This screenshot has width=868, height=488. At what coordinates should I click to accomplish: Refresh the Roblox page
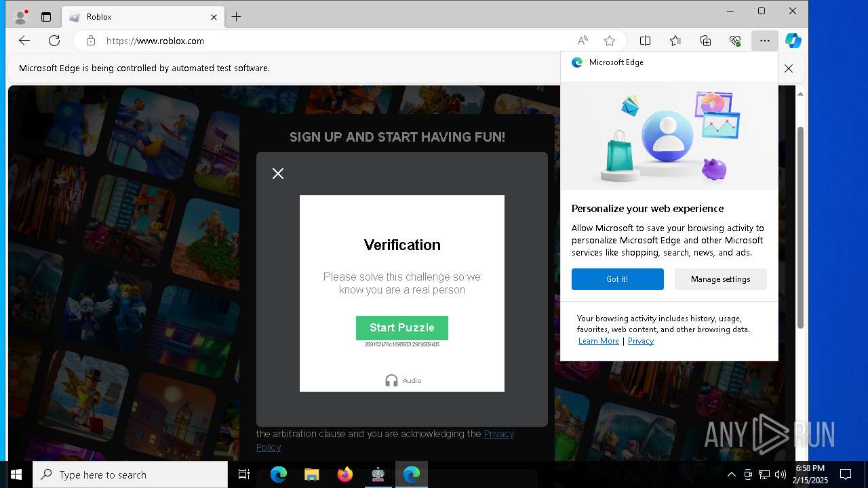(54, 41)
